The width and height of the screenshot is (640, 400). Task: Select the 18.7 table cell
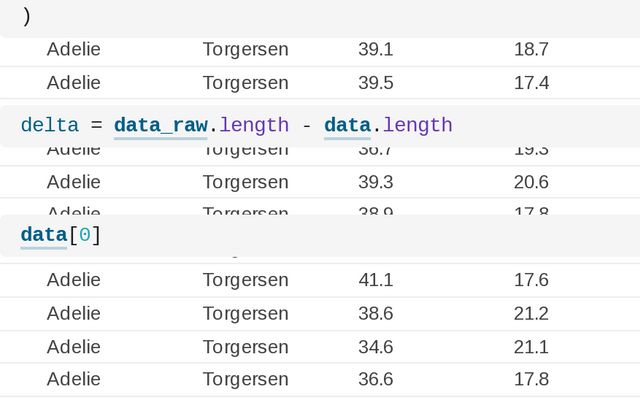531,49
